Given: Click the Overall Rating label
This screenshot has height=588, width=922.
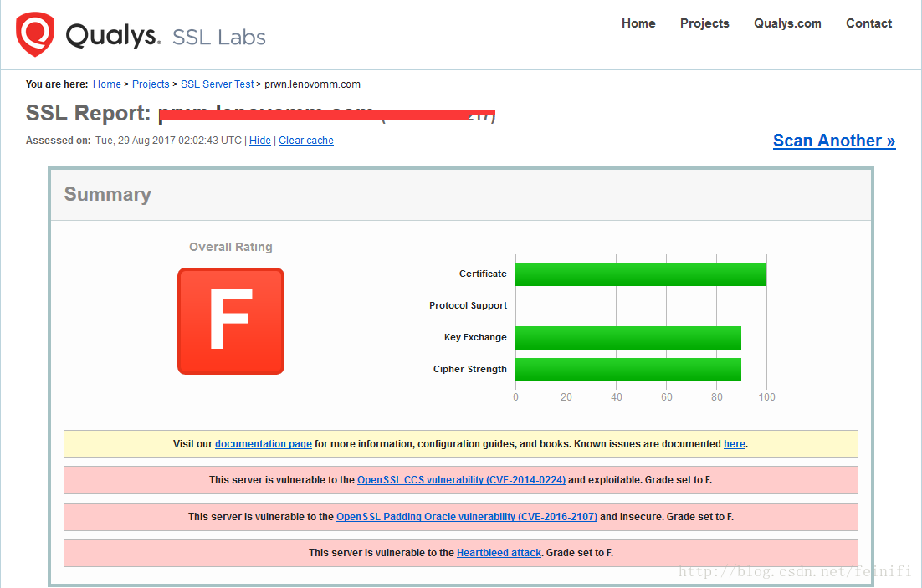Looking at the screenshot, I should click(x=231, y=247).
